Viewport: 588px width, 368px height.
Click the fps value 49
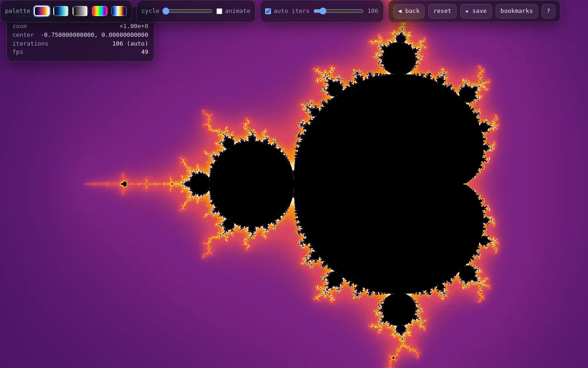pos(145,52)
